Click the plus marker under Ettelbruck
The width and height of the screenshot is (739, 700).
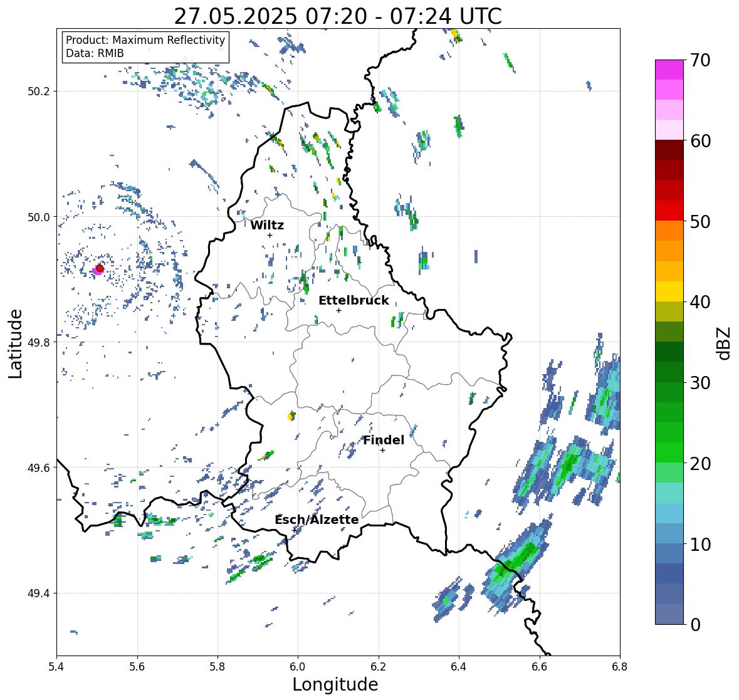point(338,310)
